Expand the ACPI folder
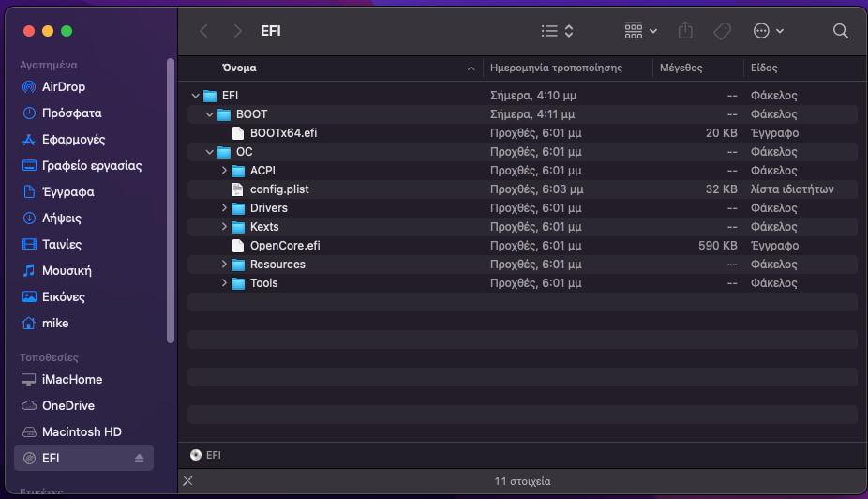Image resolution: width=868 pixels, height=499 pixels. coord(224,171)
